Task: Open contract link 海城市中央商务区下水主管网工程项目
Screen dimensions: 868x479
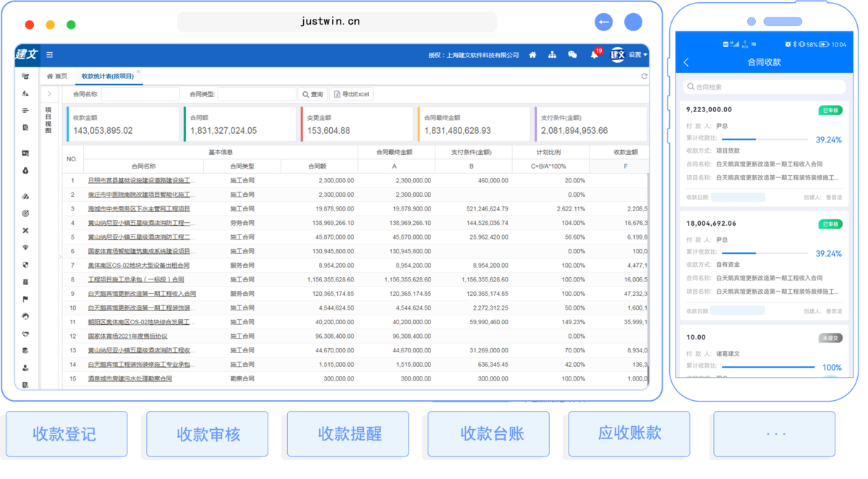Action: pyautogui.click(x=139, y=208)
